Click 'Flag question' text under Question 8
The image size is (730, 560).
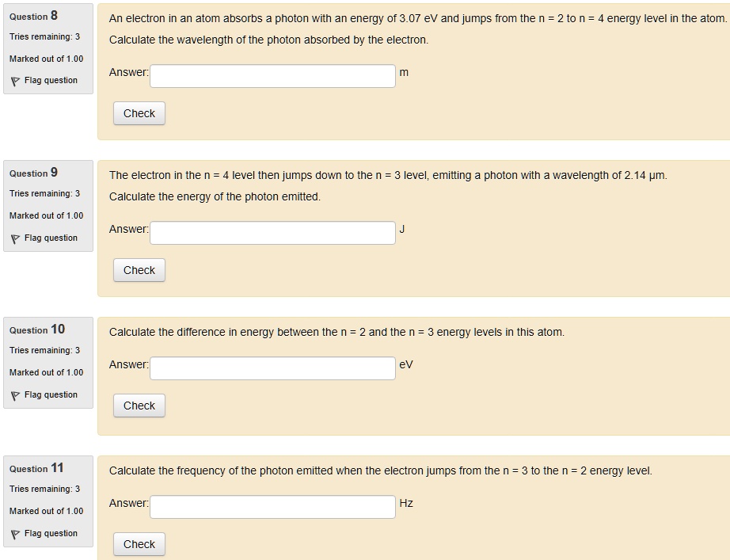coord(51,81)
